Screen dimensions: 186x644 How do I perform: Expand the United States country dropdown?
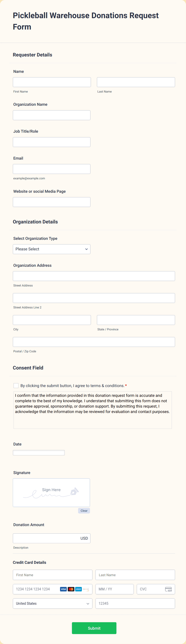53,604
